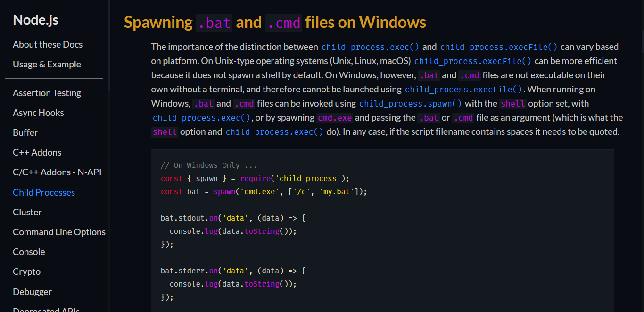
Task: Click the child_process.exec() inline link
Action: click(370, 47)
